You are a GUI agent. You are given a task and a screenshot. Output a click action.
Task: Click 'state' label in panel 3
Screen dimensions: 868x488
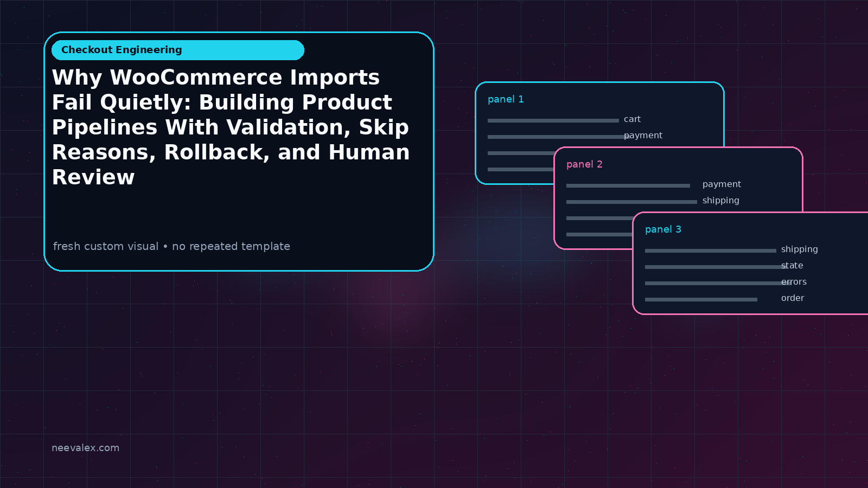point(792,266)
